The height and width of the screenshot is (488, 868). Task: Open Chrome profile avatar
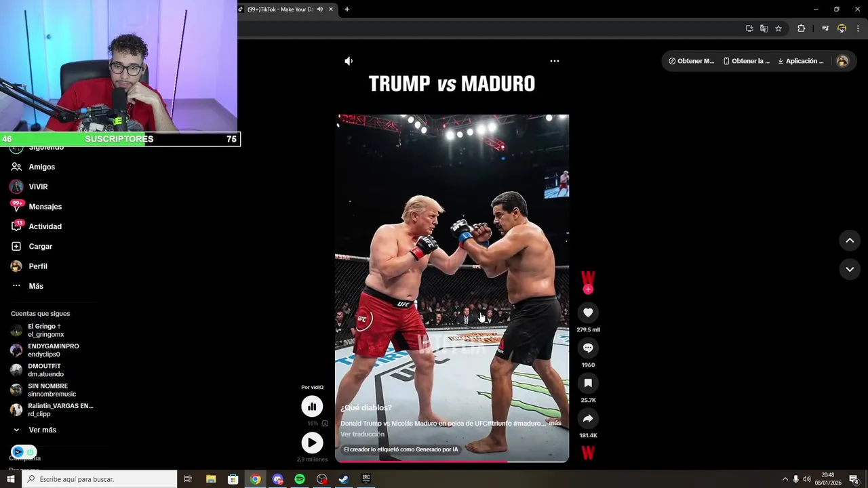tap(842, 28)
